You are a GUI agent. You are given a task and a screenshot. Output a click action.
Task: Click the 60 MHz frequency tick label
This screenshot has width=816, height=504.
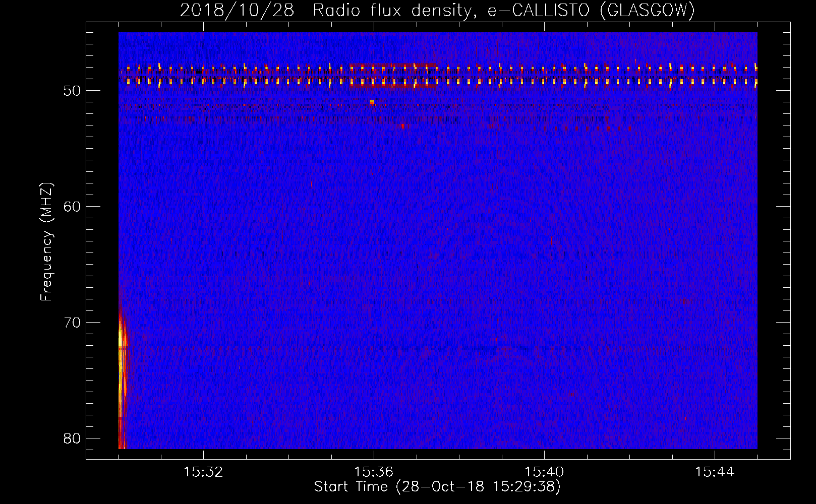[72, 207]
